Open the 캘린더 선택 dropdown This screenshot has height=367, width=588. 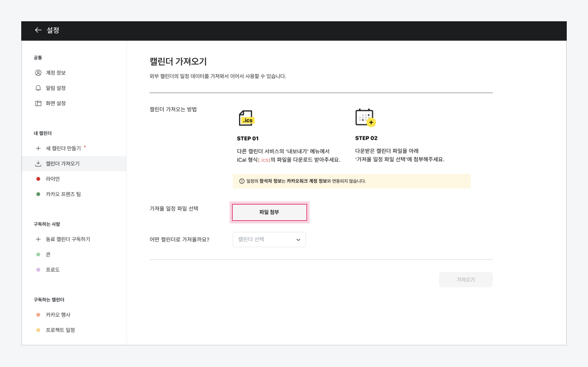(x=269, y=240)
